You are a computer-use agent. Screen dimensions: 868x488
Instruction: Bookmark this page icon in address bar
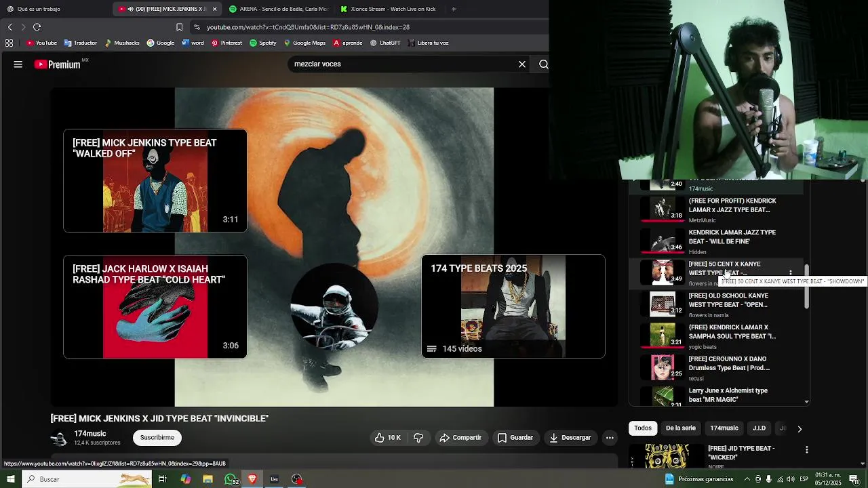tap(179, 27)
